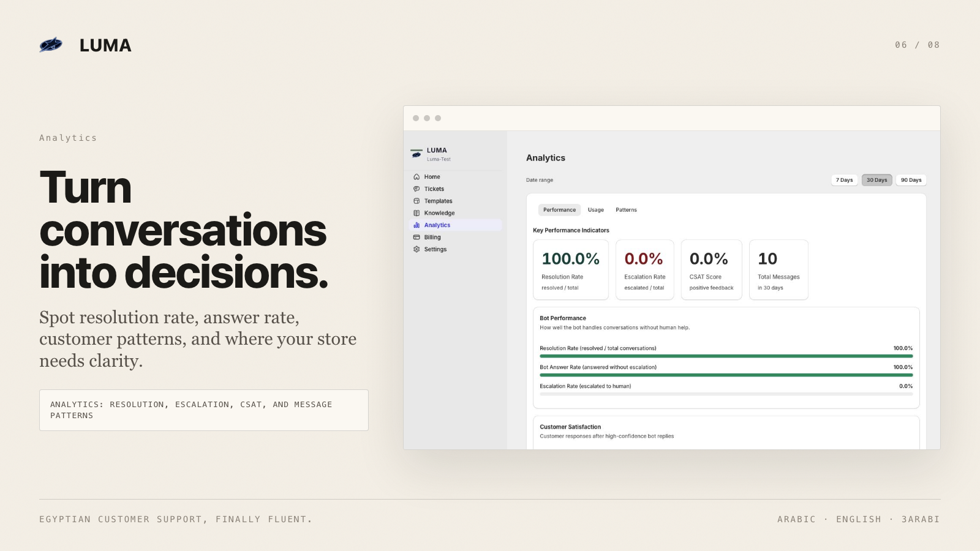980x551 pixels.
Task: Click the analytics caption box on the slide
Action: coord(204,410)
